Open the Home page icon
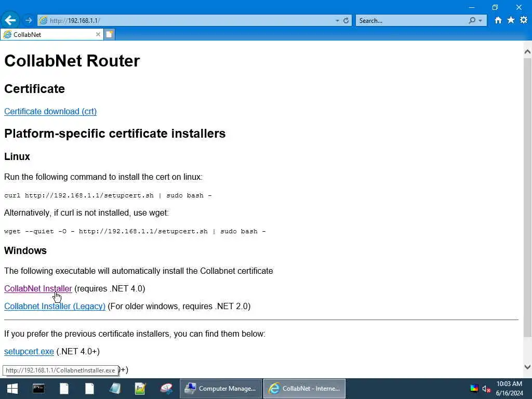This screenshot has width=532, height=399. point(498,20)
